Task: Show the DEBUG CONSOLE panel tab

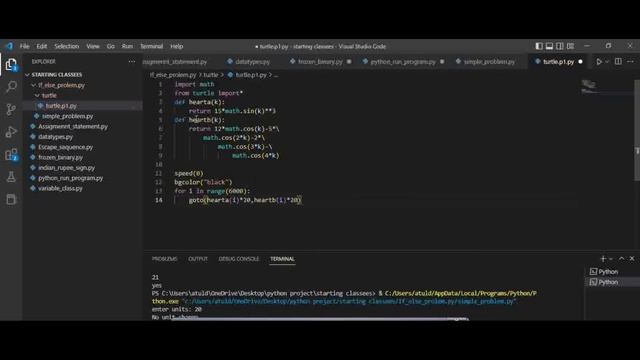Action: click(239, 259)
